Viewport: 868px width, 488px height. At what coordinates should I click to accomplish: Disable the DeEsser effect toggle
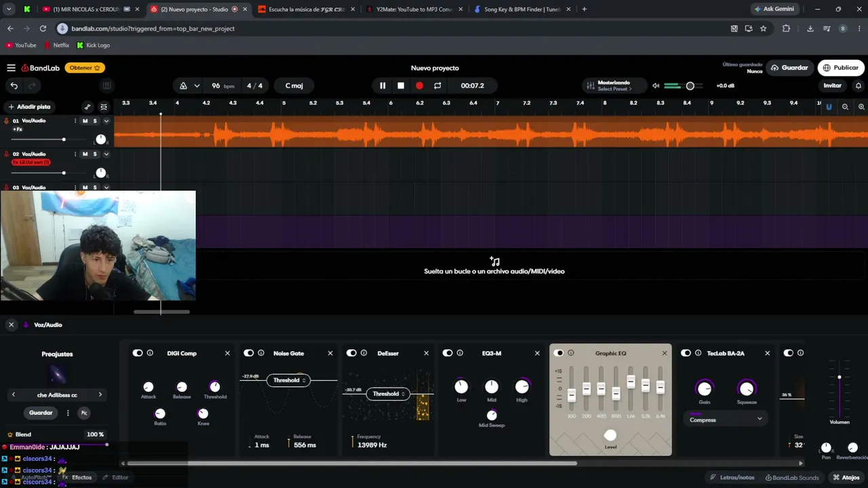351,353
